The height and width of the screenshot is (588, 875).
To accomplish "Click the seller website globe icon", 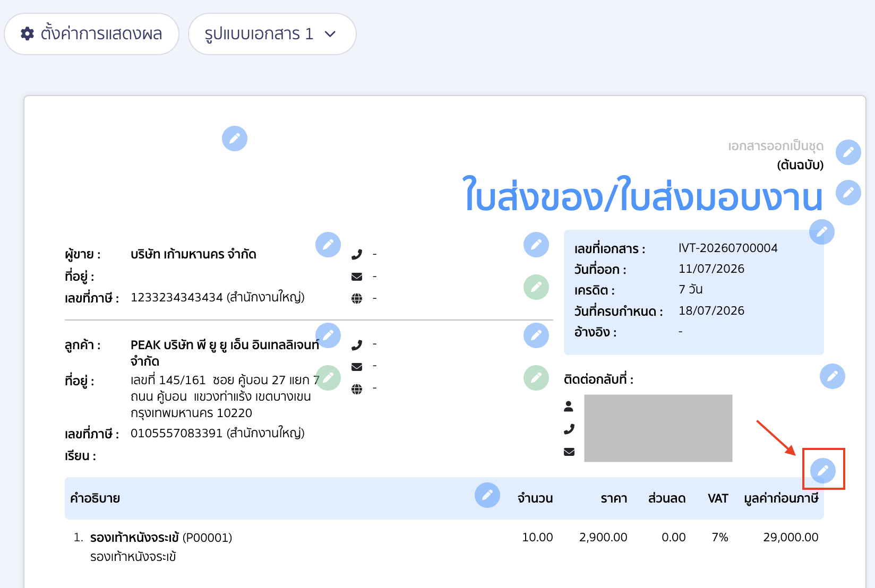I will tap(357, 298).
